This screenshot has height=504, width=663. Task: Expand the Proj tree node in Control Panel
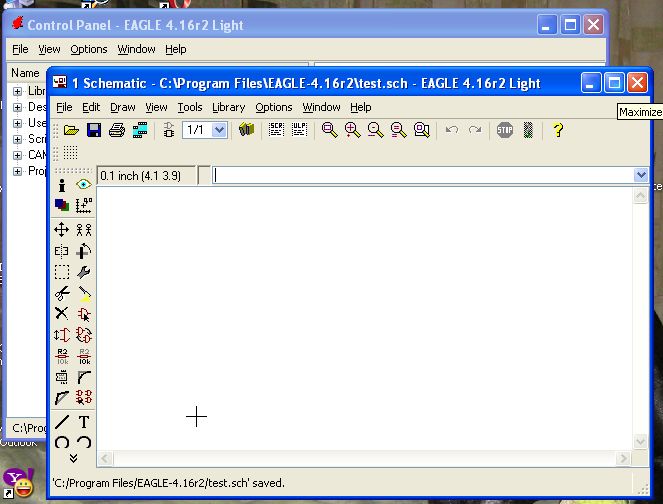coord(17,171)
